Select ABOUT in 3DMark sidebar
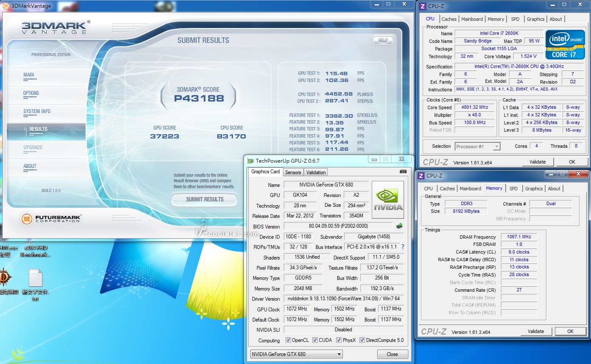Viewport: 591px width, 364px height. pyautogui.click(x=30, y=166)
